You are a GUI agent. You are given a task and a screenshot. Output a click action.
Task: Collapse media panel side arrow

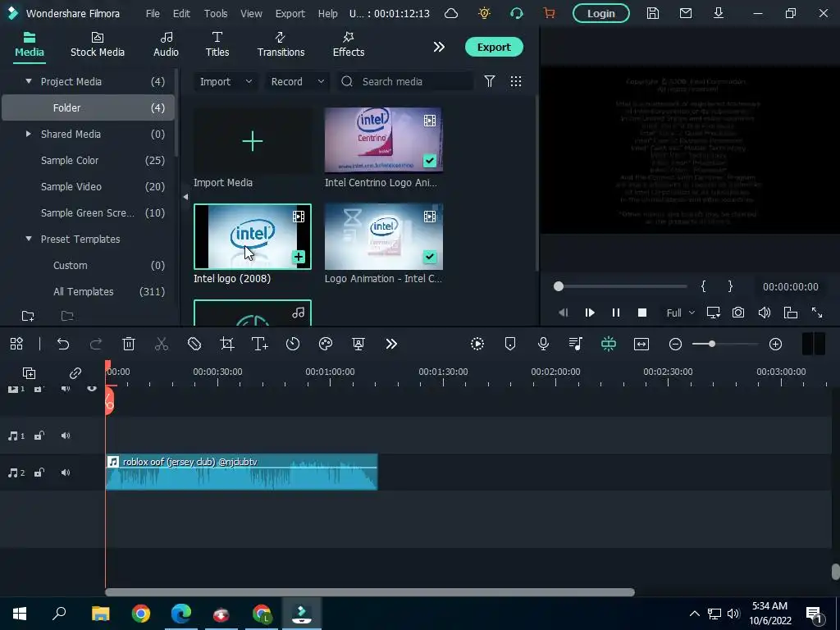pyautogui.click(x=185, y=197)
